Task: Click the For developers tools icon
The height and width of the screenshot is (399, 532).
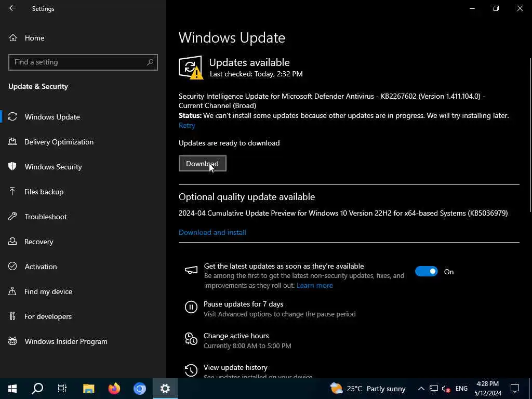Action: pyautogui.click(x=12, y=316)
